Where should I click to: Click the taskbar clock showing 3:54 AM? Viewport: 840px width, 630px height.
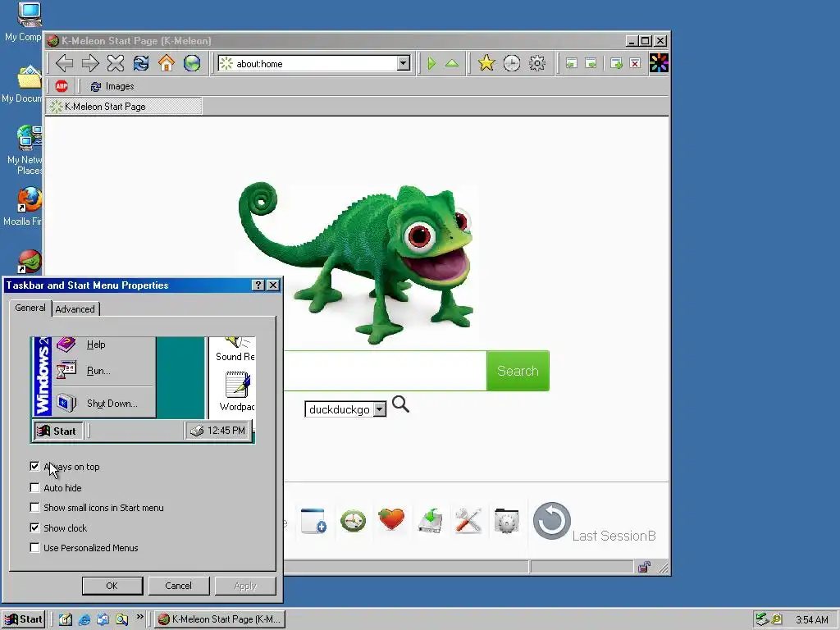tap(812, 620)
